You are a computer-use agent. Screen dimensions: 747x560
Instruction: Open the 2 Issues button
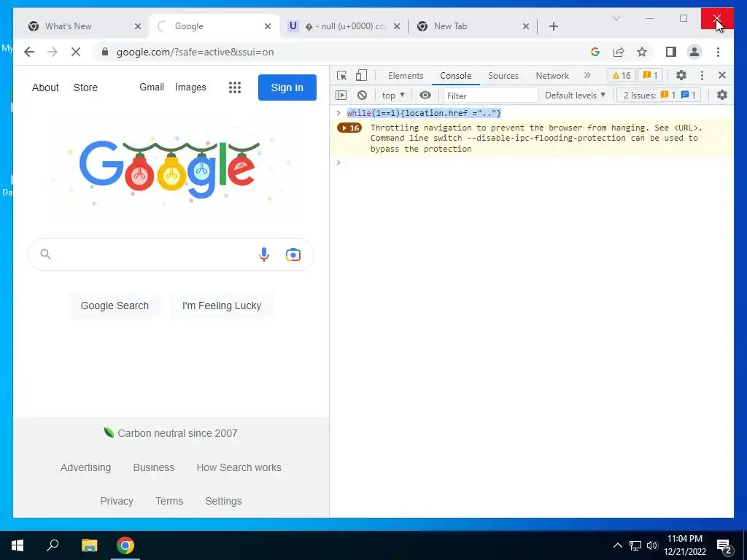pos(659,96)
